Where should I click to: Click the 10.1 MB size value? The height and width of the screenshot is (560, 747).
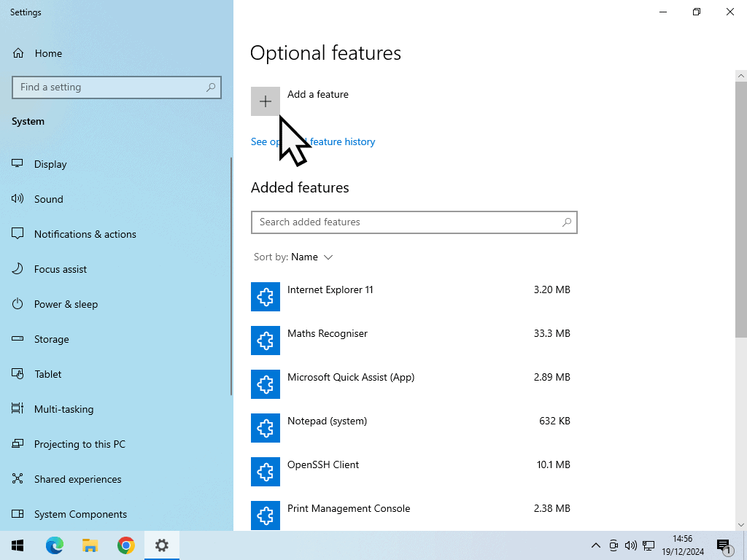553,464
